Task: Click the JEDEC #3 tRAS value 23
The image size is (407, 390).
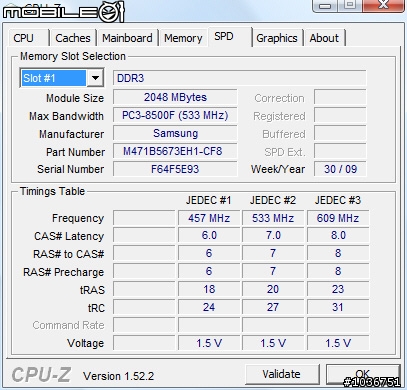Action: [x=338, y=289]
